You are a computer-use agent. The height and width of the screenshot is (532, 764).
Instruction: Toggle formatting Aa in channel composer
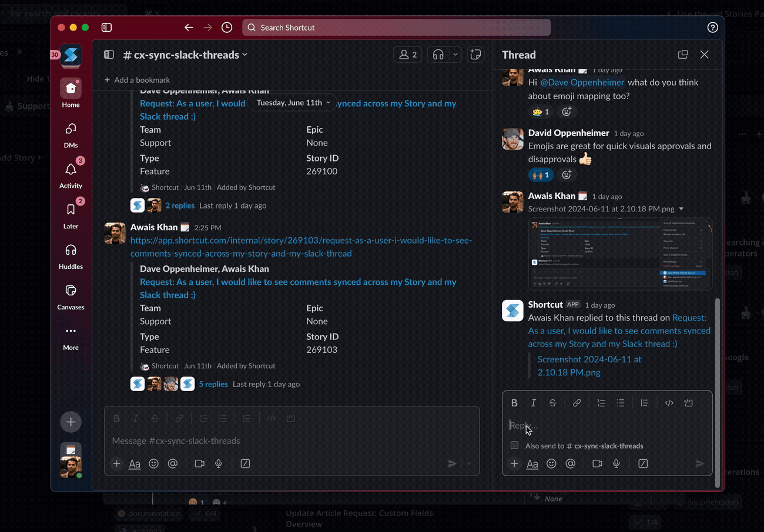pos(135,463)
